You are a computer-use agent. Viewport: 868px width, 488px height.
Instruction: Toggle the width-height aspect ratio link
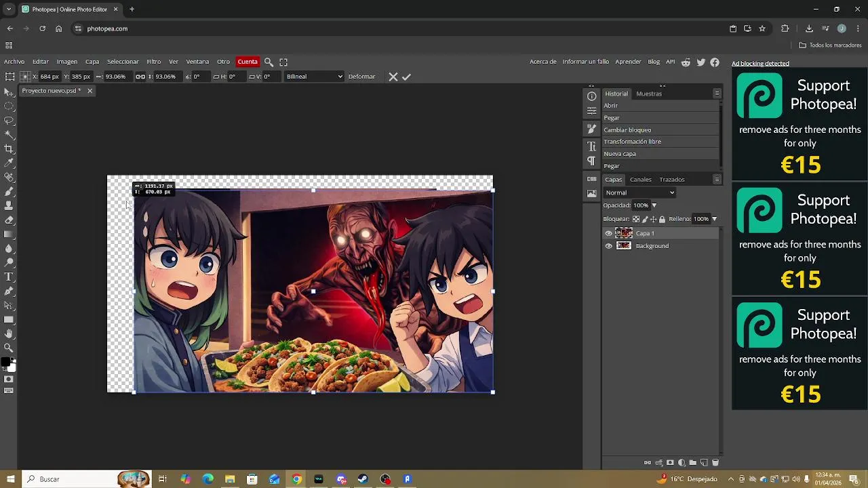[140, 77]
